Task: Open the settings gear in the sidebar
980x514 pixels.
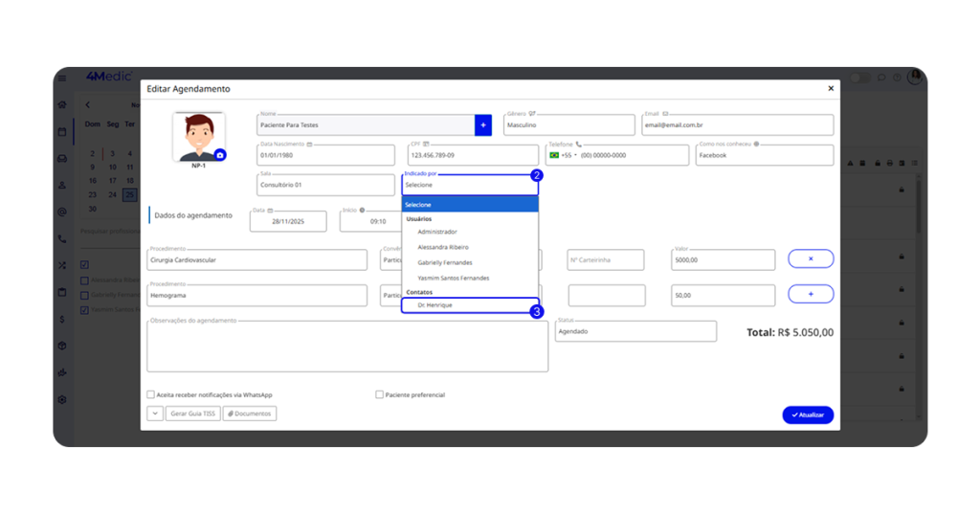Action: [62, 399]
